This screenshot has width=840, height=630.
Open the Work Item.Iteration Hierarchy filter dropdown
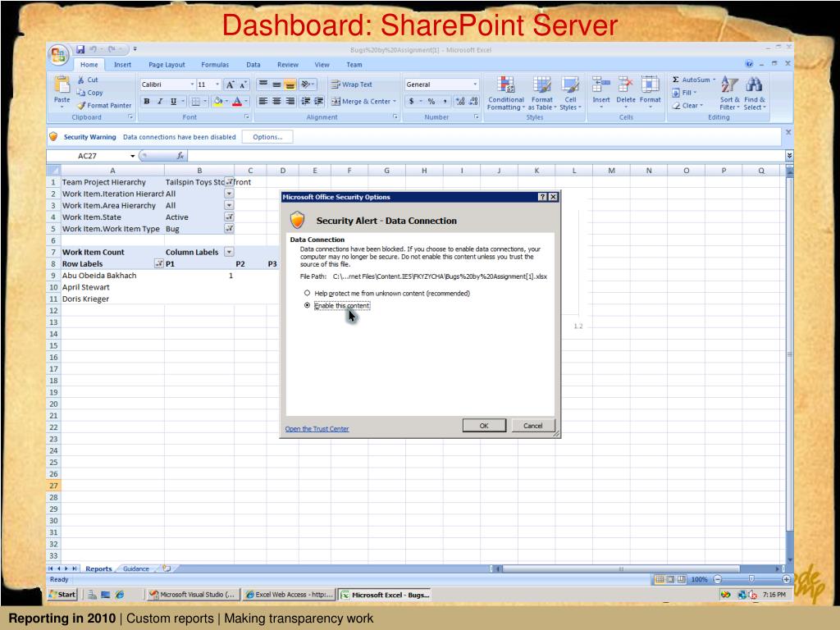pos(229,194)
